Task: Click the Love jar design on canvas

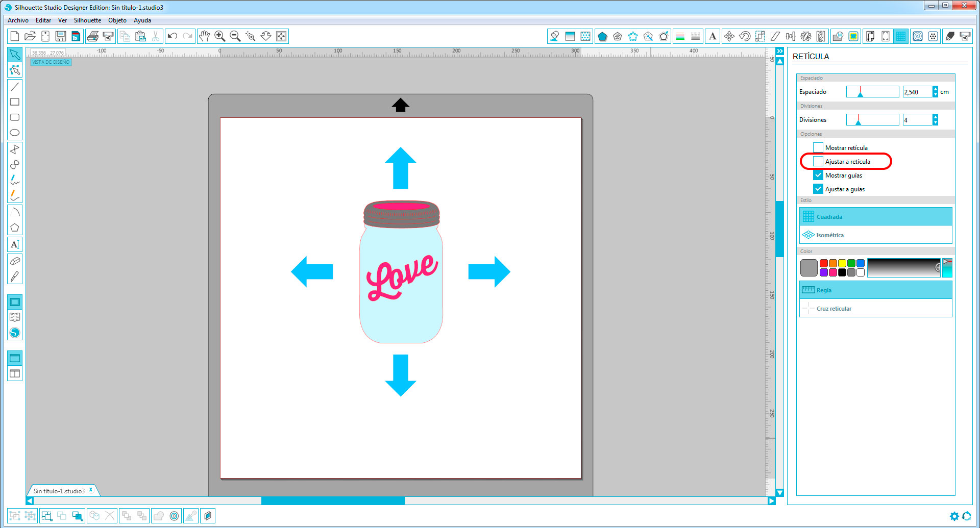Action: click(x=401, y=271)
